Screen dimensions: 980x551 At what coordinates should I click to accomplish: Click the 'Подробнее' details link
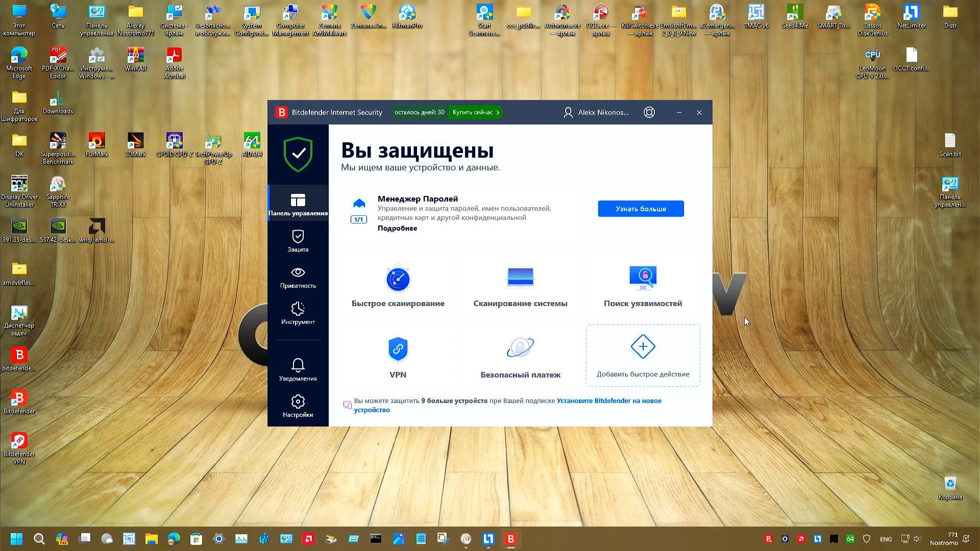tap(397, 228)
